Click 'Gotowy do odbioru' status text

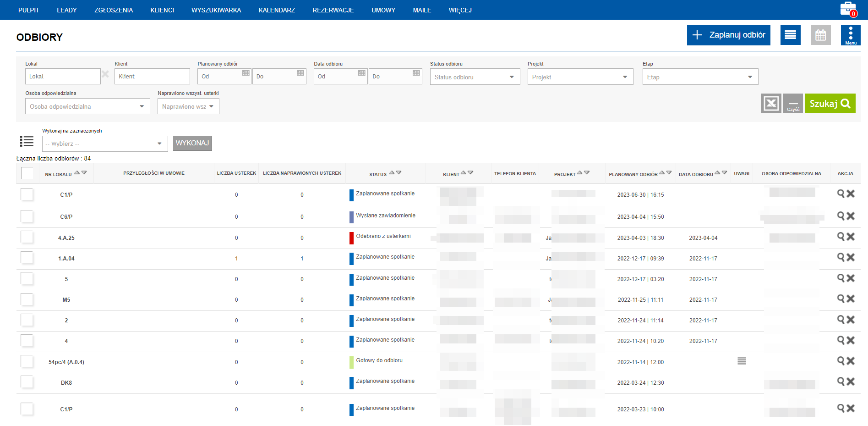(x=379, y=360)
